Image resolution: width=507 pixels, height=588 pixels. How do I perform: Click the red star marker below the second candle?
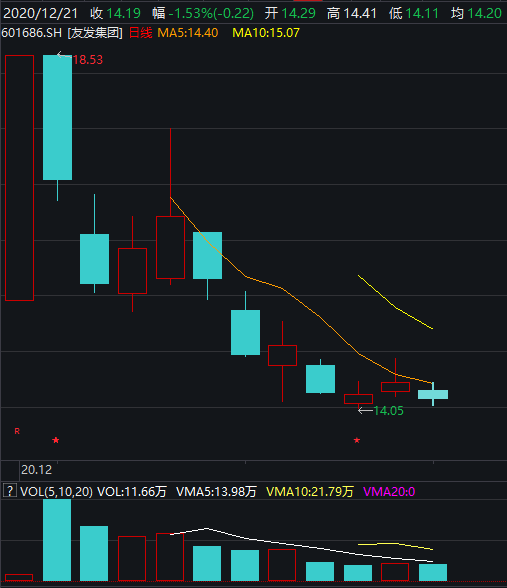coord(56,440)
